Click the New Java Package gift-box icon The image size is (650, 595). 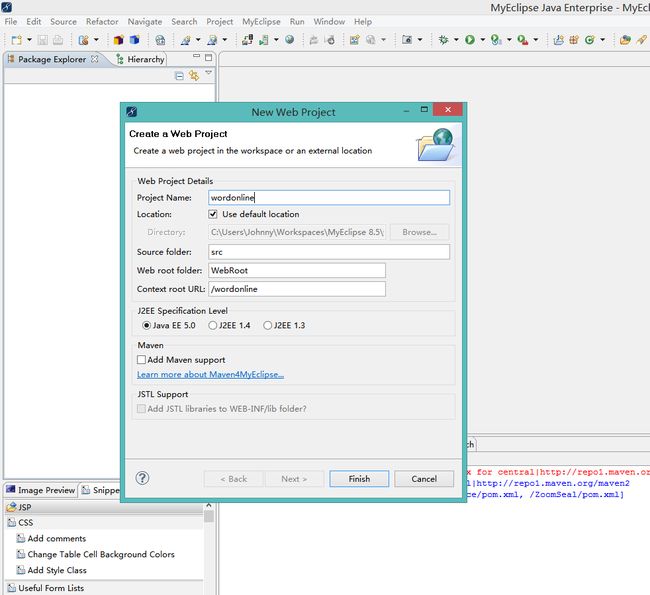tap(574, 40)
